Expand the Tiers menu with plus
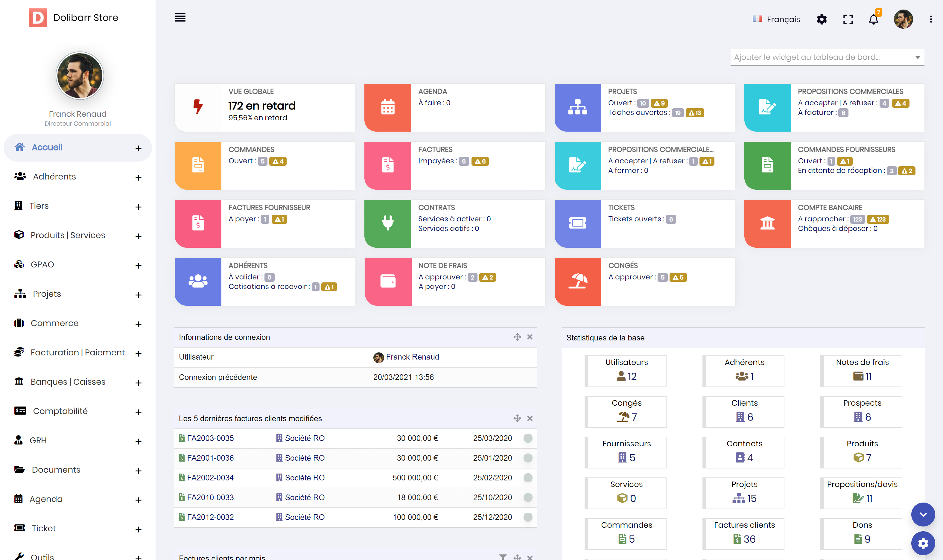The height and width of the screenshot is (560, 943). [139, 207]
